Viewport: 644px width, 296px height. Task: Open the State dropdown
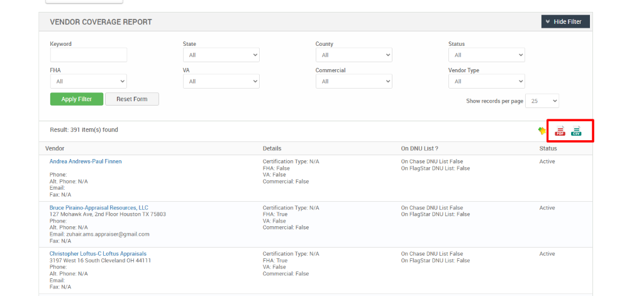[x=221, y=55]
